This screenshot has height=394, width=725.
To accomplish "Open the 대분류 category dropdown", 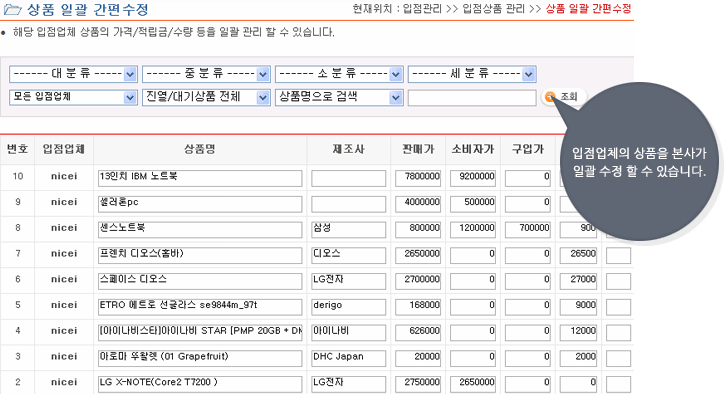I will [73, 74].
